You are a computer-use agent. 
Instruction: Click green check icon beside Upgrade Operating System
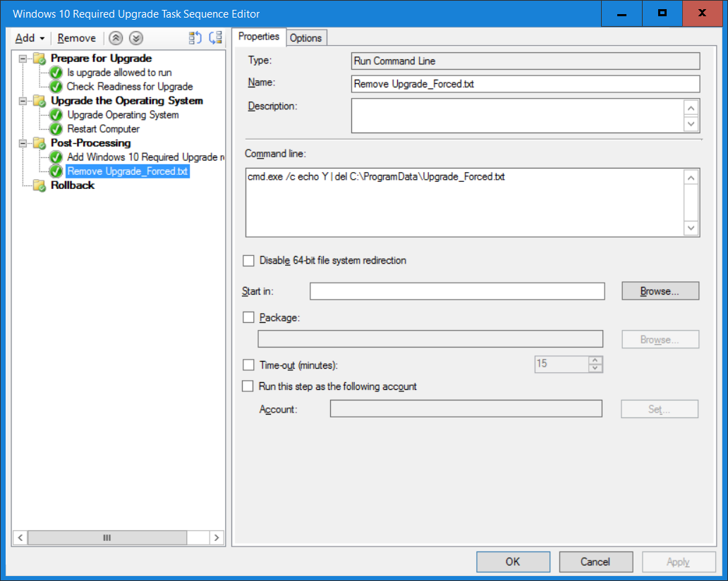(56, 115)
